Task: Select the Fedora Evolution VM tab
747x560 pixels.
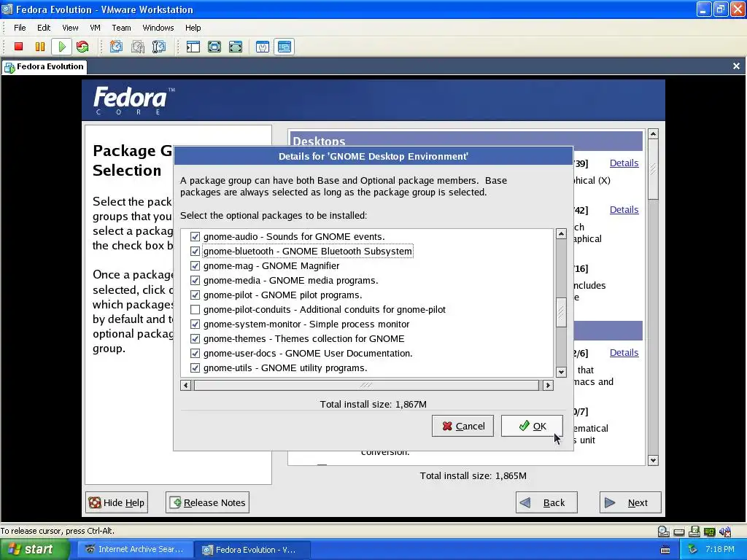Action: [44, 66]
